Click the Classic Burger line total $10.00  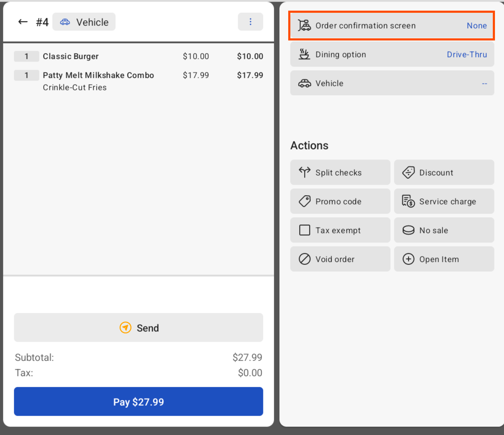pyautogui.click(x=250, y=56)
